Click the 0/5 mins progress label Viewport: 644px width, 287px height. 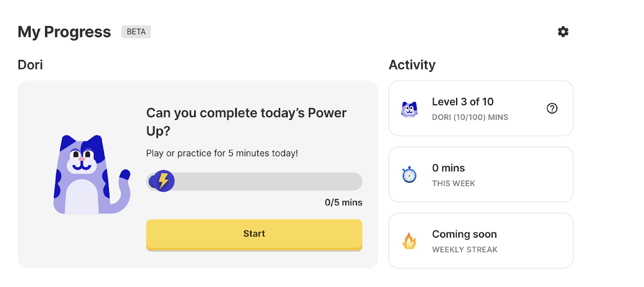tap(343, 202)
